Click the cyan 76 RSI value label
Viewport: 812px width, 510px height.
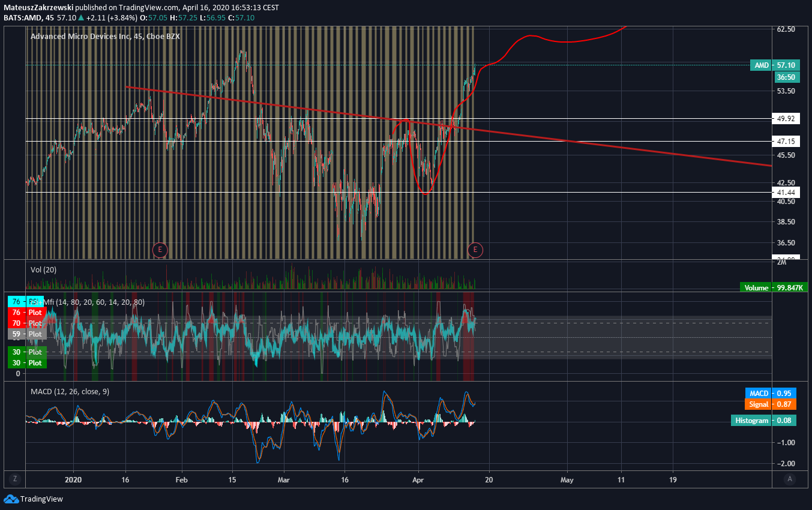(27, 301)
